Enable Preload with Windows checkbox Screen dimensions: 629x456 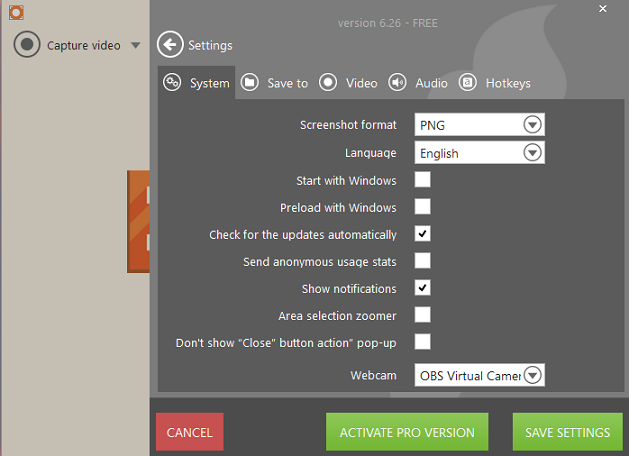click(422, 207)
